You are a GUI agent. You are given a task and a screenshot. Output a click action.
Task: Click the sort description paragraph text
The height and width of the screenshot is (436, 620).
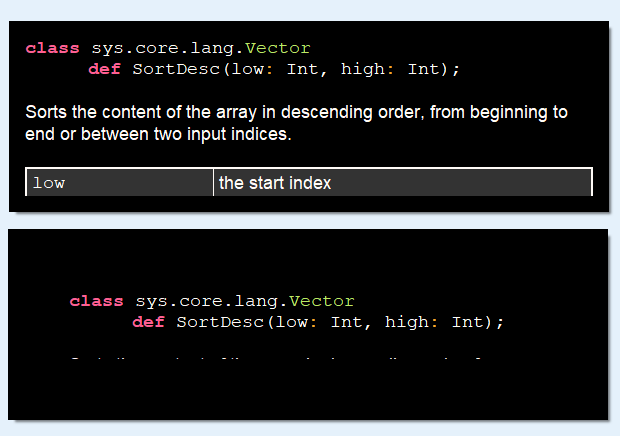tap(296, 122)
